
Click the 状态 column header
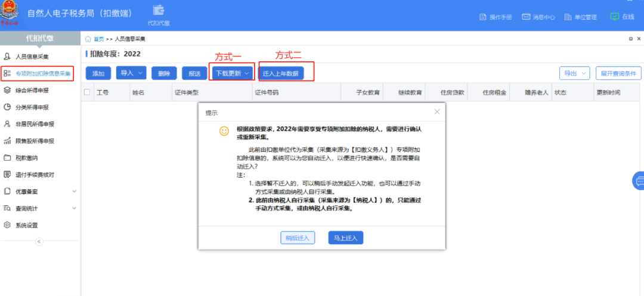573,93
